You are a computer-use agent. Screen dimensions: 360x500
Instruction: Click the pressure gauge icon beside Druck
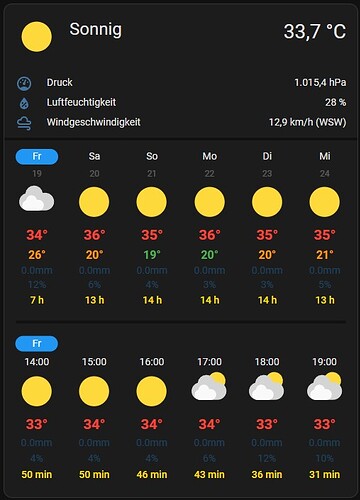(x=24, y=83)
